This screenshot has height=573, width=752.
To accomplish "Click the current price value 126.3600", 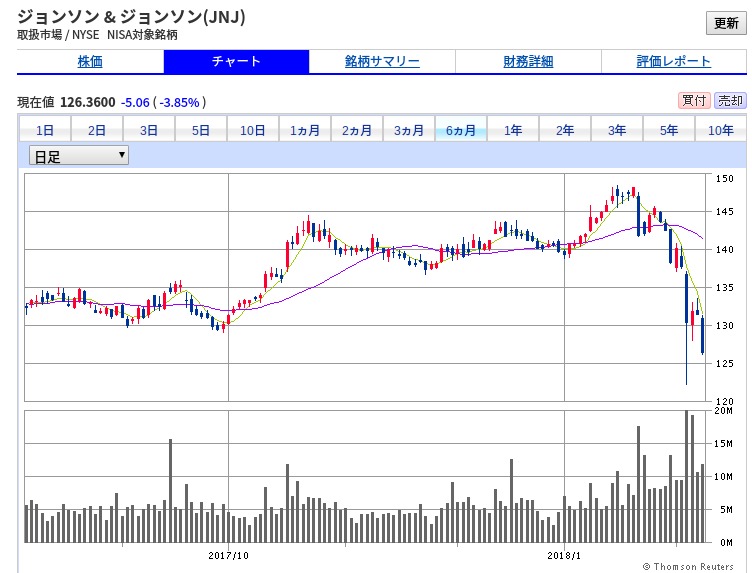I will click(88, 102).
